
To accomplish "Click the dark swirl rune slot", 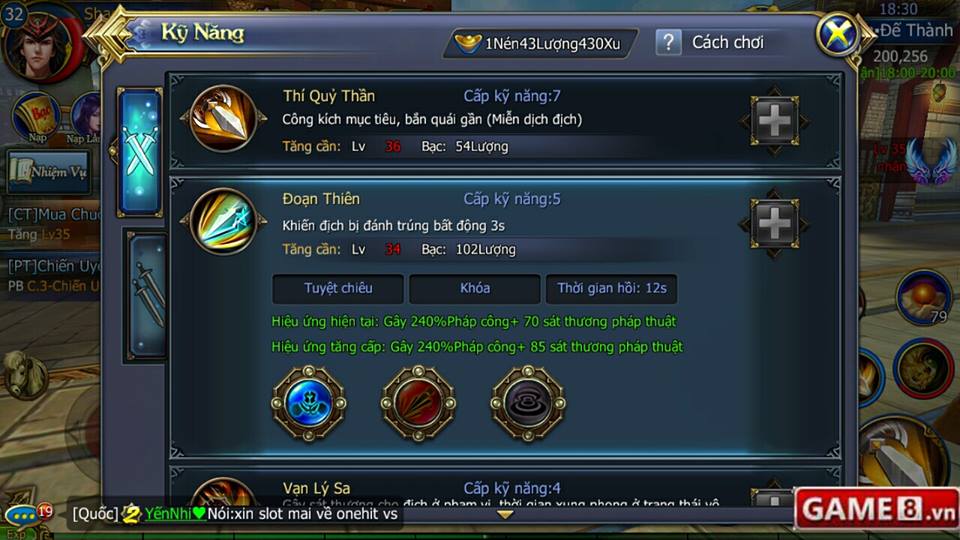I will [x=528, y=403].
